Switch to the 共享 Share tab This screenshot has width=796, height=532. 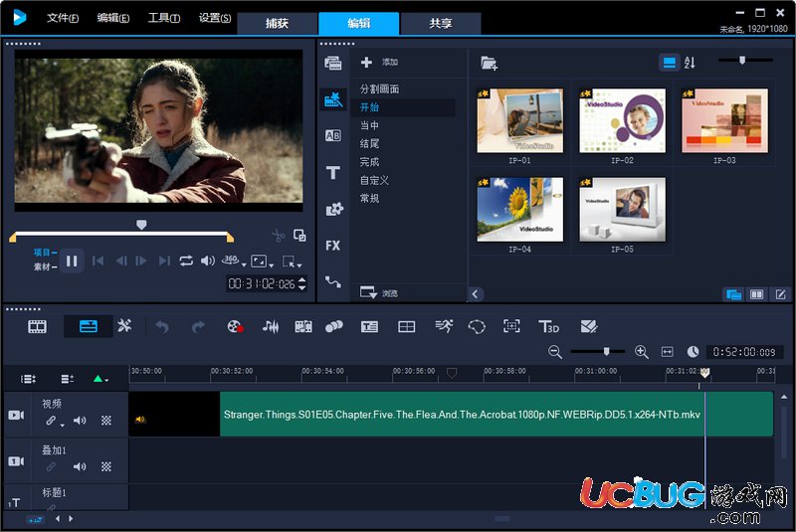pos(441,23)
